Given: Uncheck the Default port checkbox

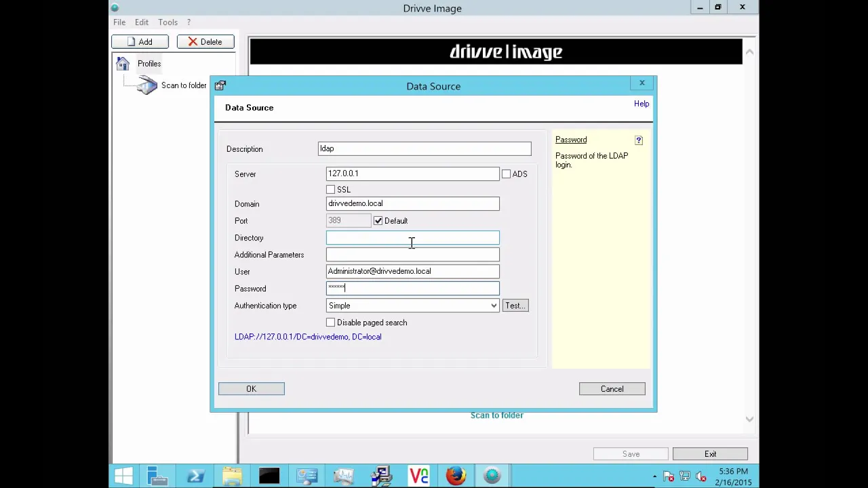Looking at the screenshot, I should tap(378, 221).
